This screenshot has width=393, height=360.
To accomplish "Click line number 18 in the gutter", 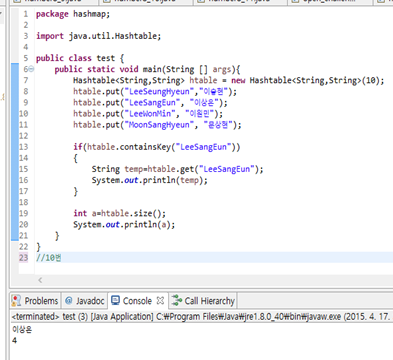I will (23, 202).
